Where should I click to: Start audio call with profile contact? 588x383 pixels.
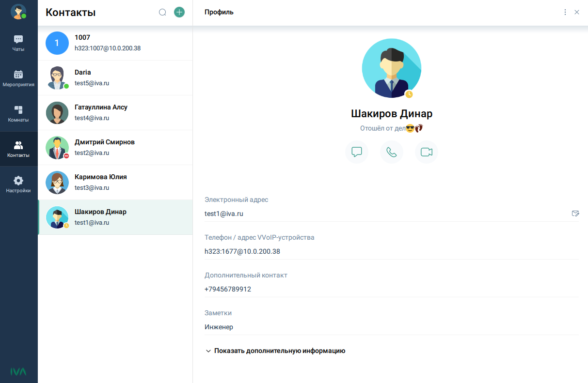392,152
